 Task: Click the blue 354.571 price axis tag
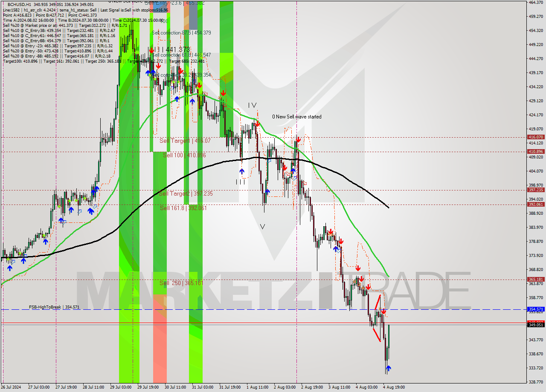(536, 309)
